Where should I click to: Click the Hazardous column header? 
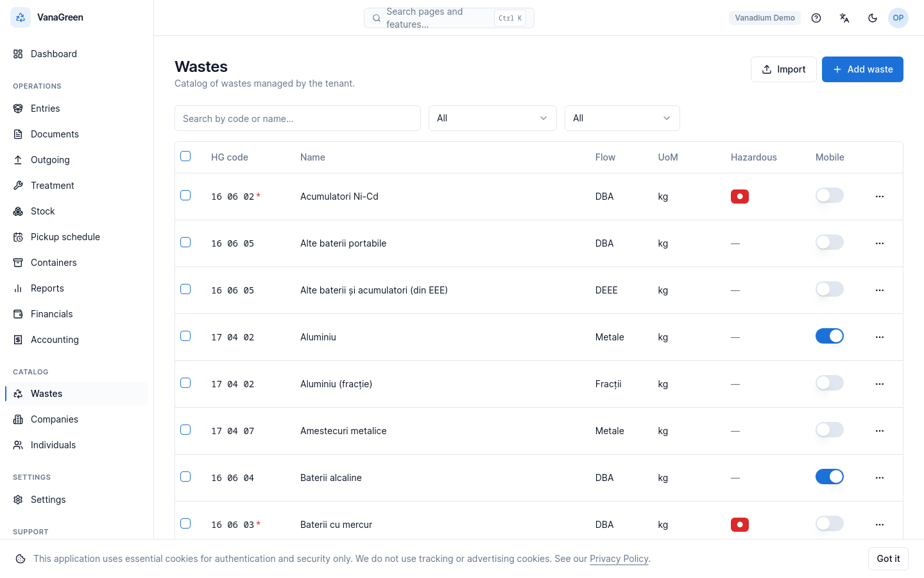click(754, 157)
